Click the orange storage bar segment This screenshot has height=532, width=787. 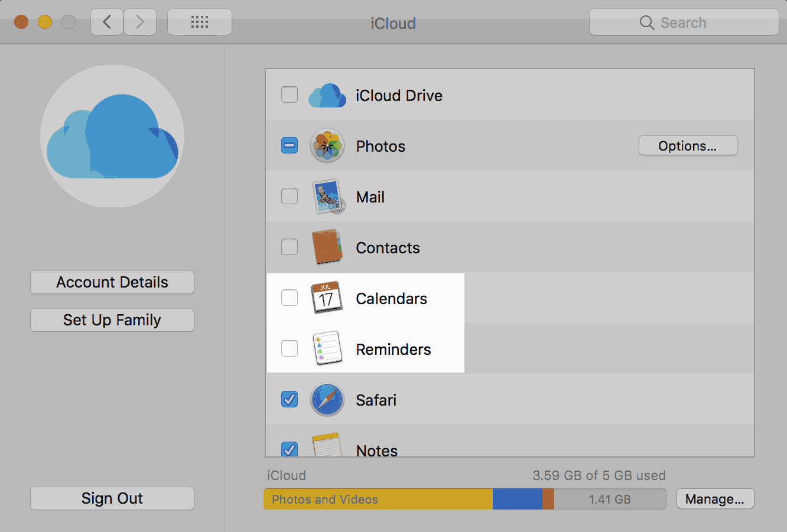click(548, 500)
